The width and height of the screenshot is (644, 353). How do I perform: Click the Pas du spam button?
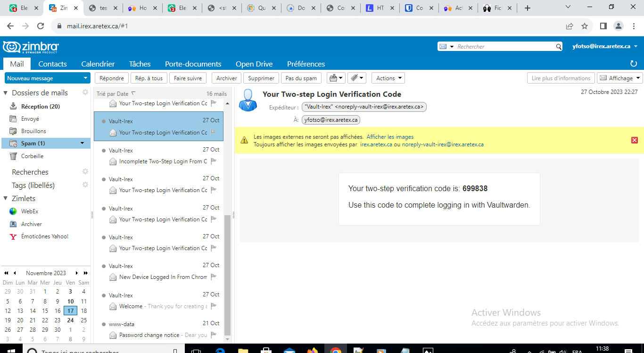[301, 78]
